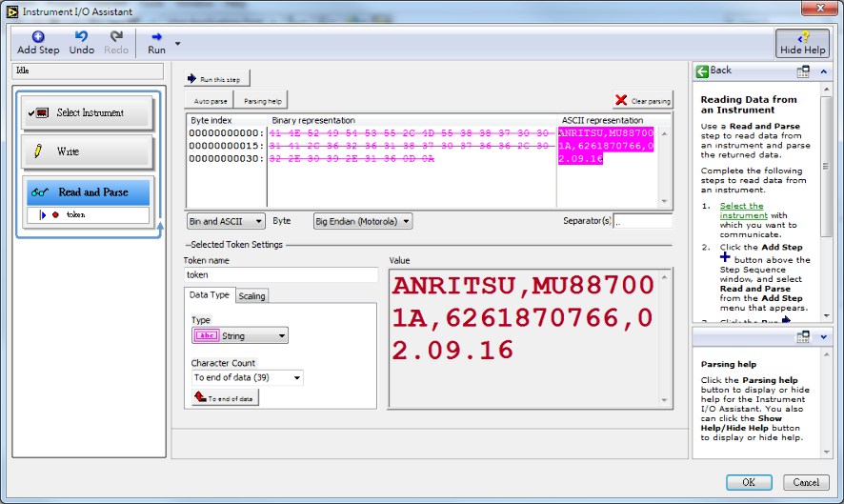Click the Separator(s) input field
This screenshot has height=504, width=844.
pyautogui.click(x=643, y=221)
